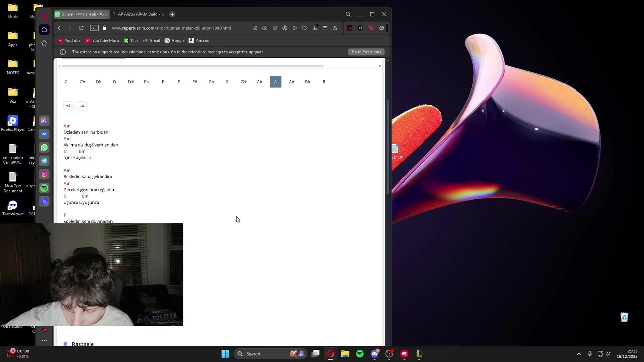This screenshot has width=644, height=362.
Task: Open sidebar three-dot more options
Action: click(x=44, y=340)
